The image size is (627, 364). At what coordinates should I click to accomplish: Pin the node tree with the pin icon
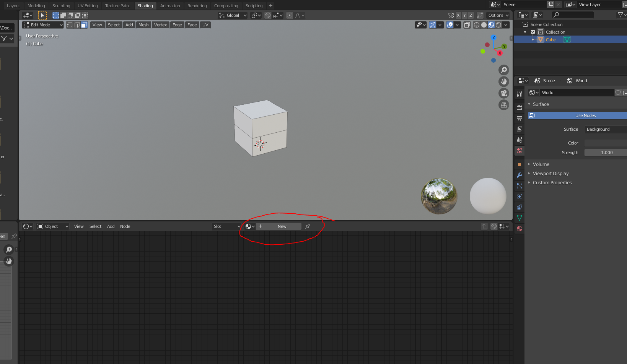coord(308,226)
